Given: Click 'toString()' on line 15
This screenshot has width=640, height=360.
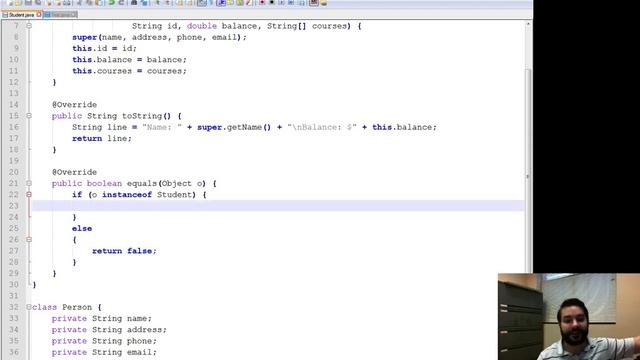Looking at the screenshot, I should 147,116.
